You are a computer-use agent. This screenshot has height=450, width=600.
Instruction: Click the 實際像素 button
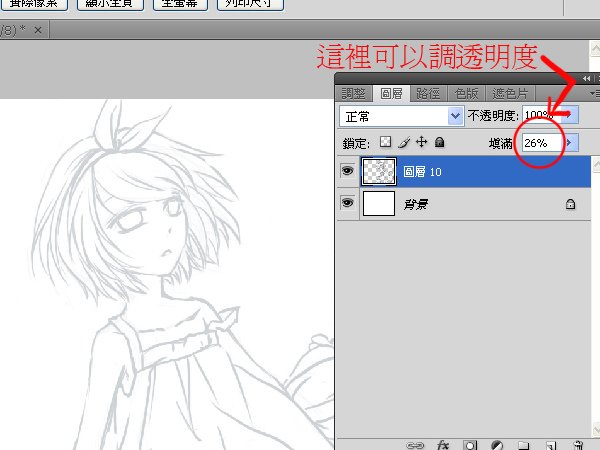34,3
